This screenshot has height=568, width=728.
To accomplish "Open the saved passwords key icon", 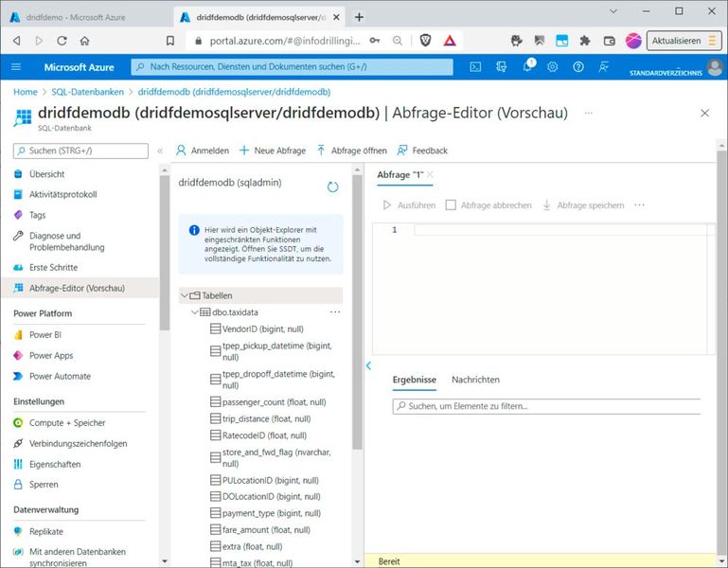I will coord(375,41).
